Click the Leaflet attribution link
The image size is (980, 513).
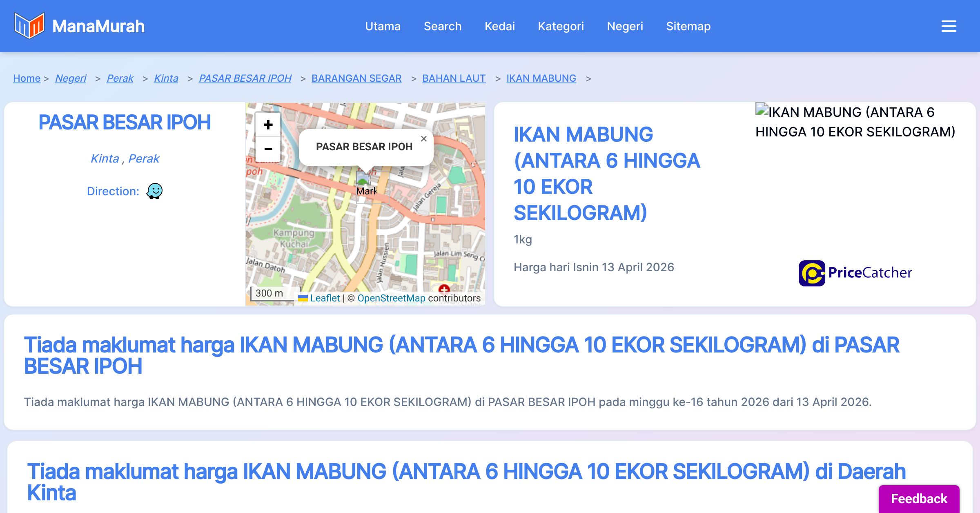325,298
